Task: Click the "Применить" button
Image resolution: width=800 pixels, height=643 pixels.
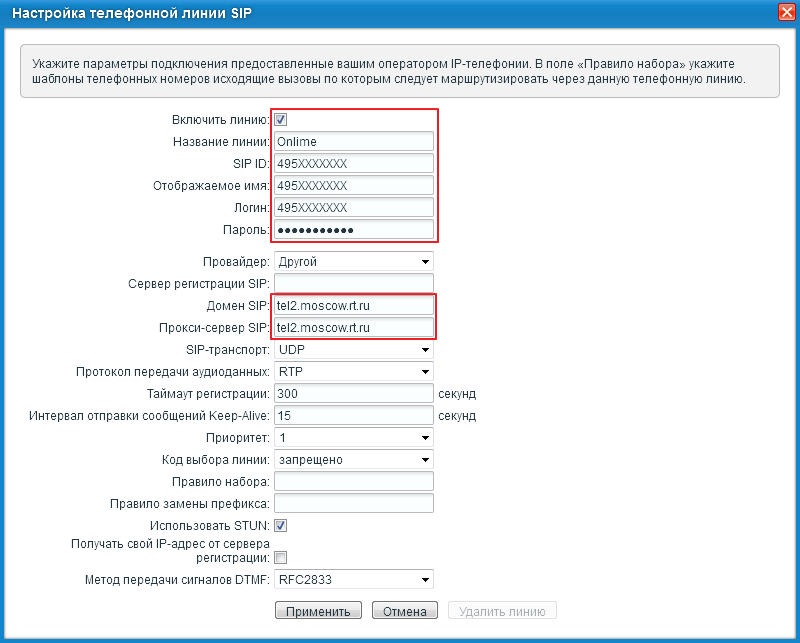Action: (317, 611)
